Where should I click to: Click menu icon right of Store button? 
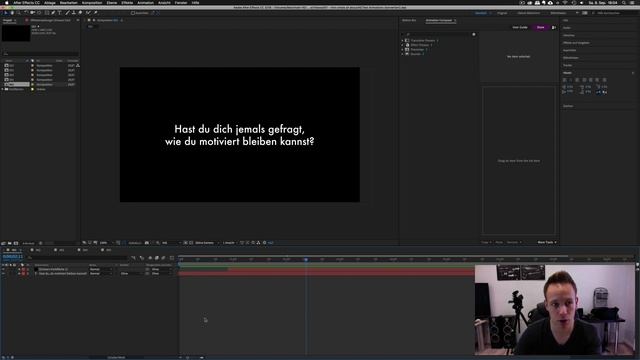tap(554, 27)
